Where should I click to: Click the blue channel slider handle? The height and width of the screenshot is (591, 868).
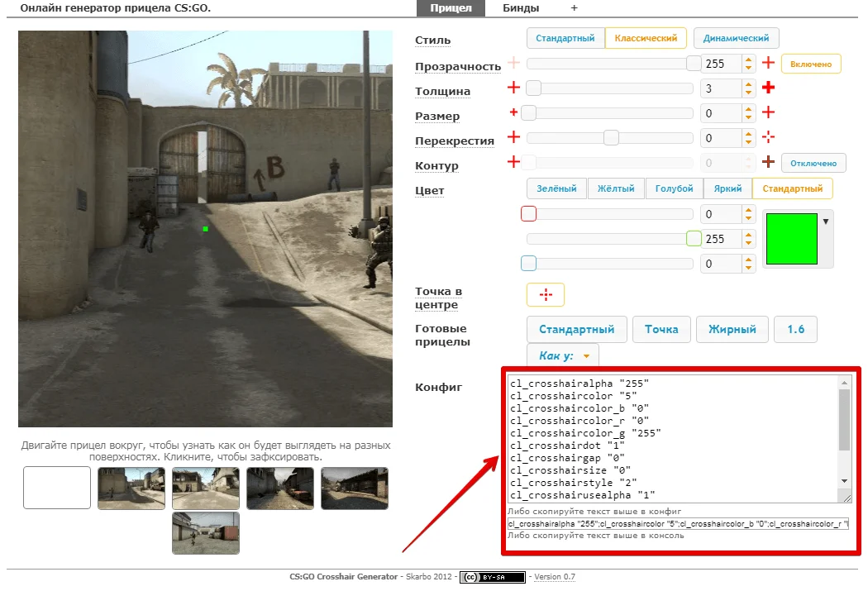pyautogui.click(x=529, y=264)
